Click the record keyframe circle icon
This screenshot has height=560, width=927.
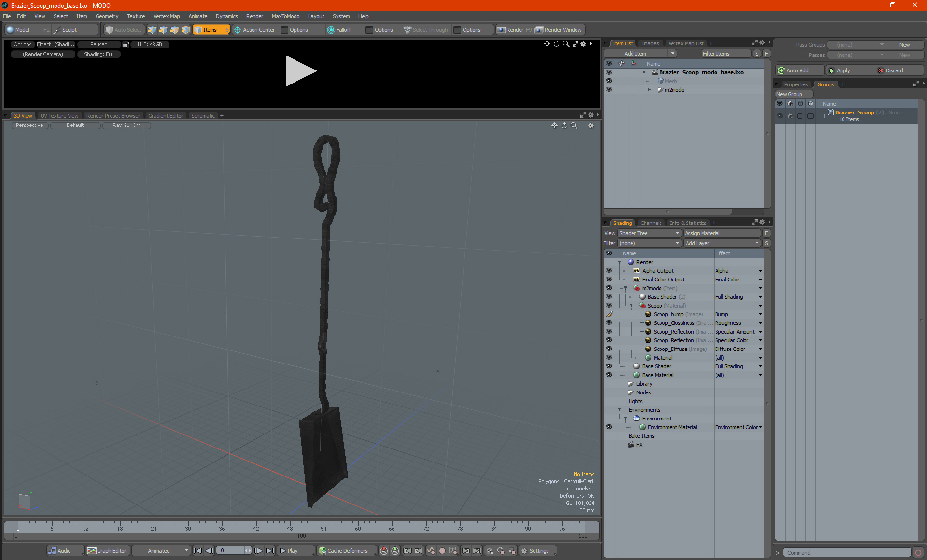[x=442, y=551]
